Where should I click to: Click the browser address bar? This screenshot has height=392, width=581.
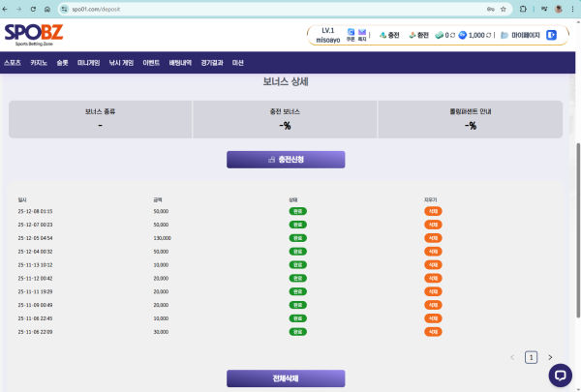click(242, 8)
